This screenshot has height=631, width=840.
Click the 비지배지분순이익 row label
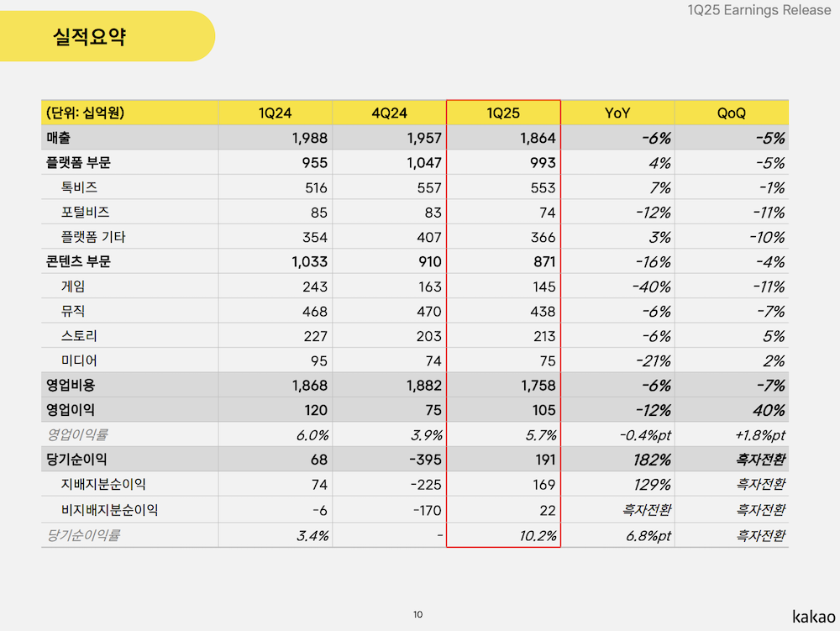coord(109,509)
